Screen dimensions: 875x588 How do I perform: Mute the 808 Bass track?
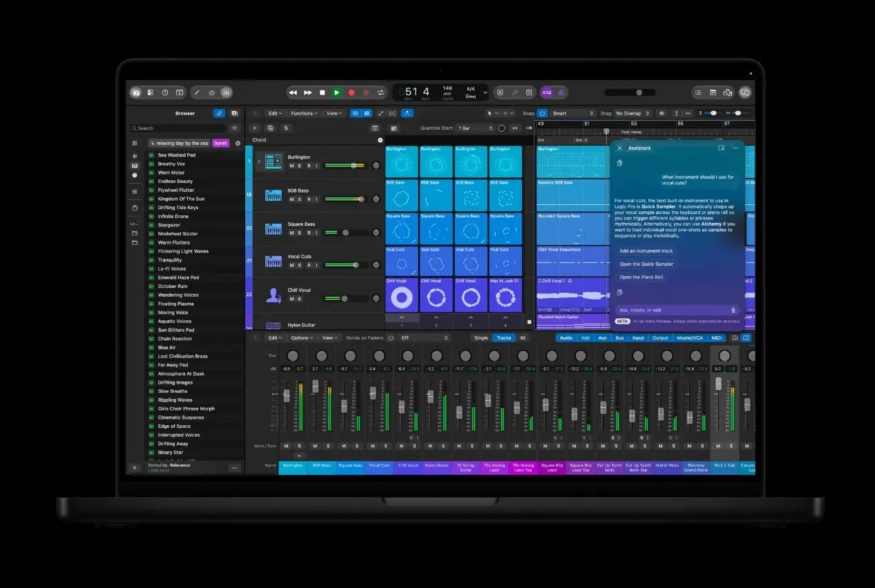[291, 199]
